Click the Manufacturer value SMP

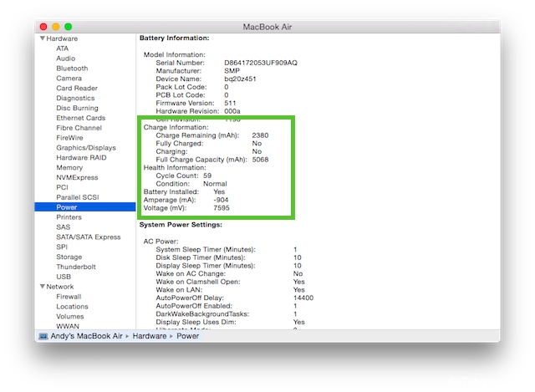click(x=232, y=70)
